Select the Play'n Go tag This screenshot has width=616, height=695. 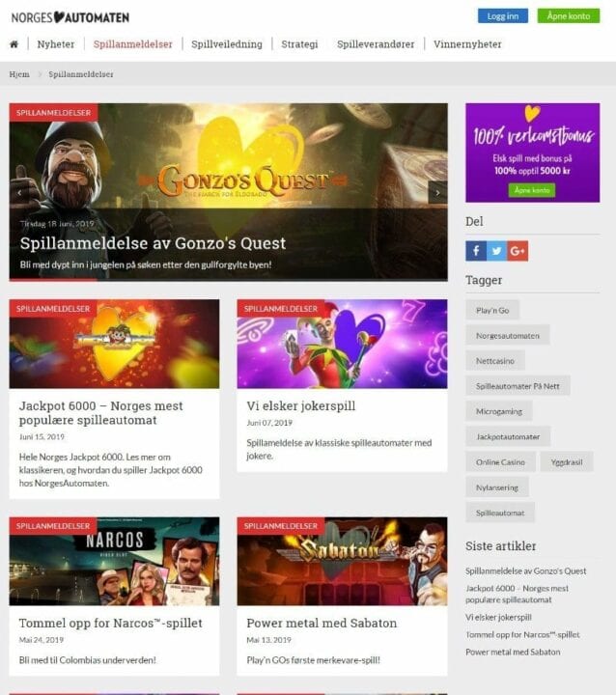[x=492, y=310]
